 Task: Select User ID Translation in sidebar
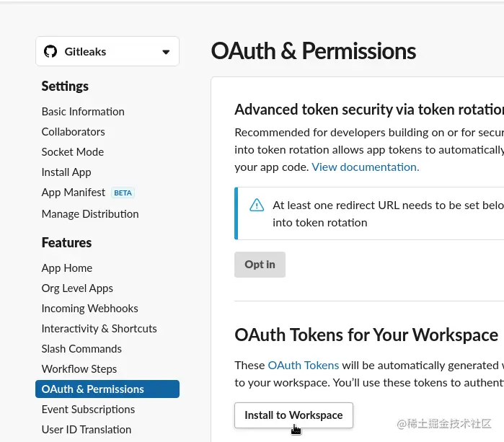pyautogui.click(x=86, y=430)
